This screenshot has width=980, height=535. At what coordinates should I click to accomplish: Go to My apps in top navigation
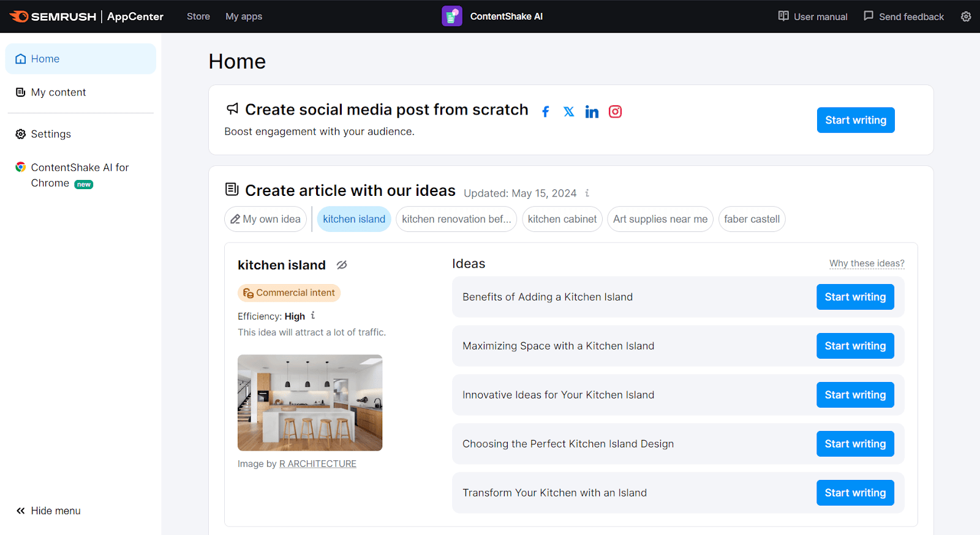click(244, 17)
